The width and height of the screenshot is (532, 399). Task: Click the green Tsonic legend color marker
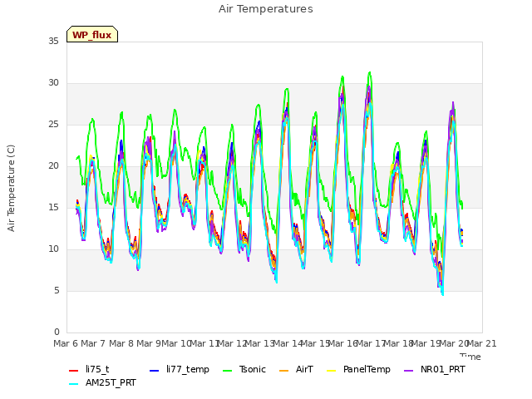(x=227, y=370)
